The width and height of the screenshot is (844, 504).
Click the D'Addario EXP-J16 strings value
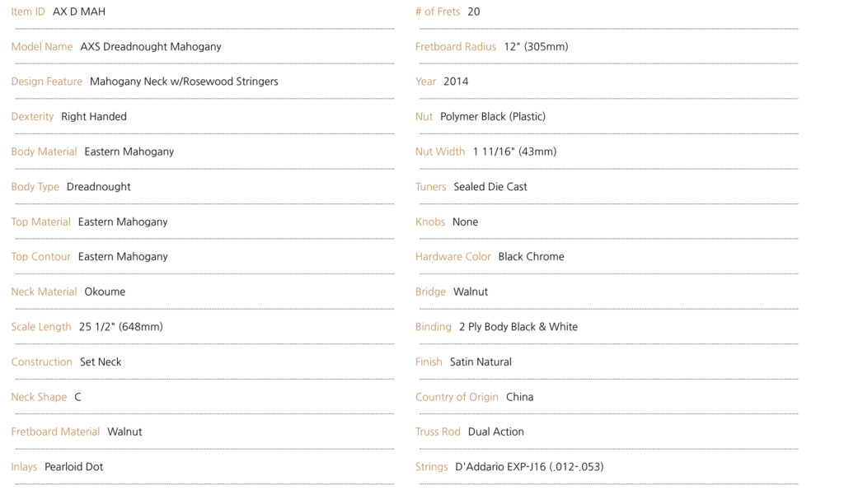pos(529,467)
